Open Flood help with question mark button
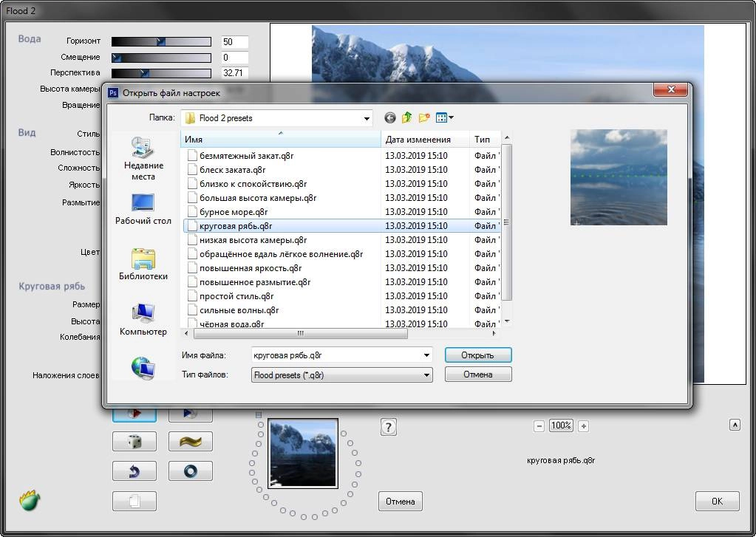The width and height of the screenshot is (756, 537). pos(389,427)
